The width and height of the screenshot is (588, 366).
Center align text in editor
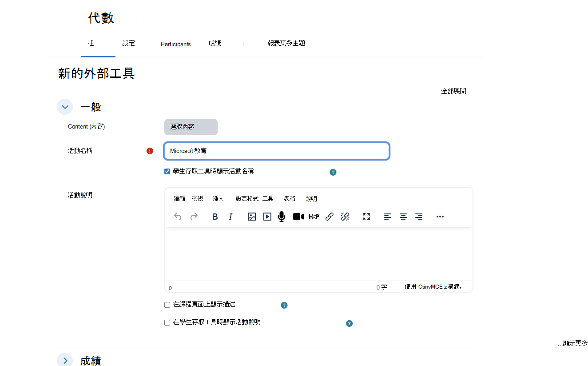(403, 217)
